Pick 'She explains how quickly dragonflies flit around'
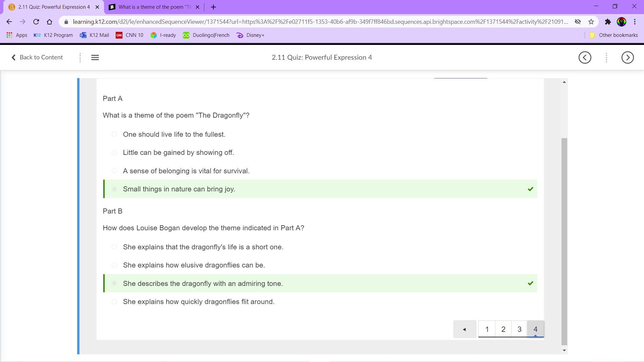644x362 pixels. (114, 302)
